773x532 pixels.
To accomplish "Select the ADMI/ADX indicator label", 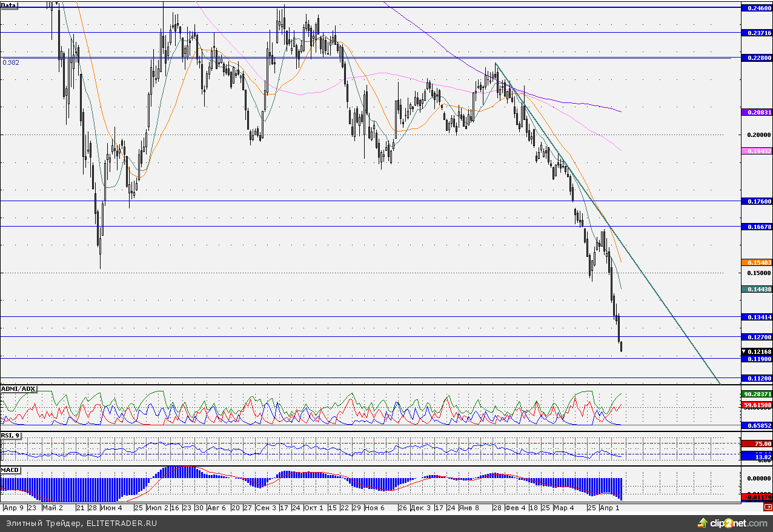I will [18, 388].
